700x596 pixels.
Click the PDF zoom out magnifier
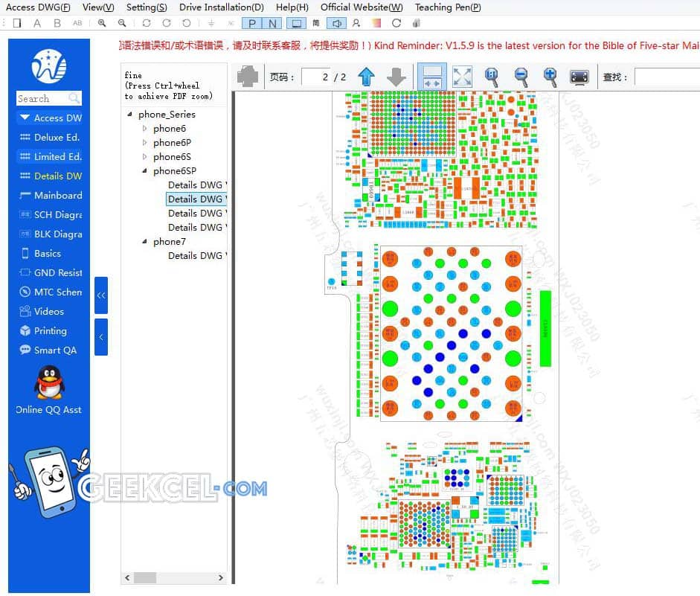521,77
